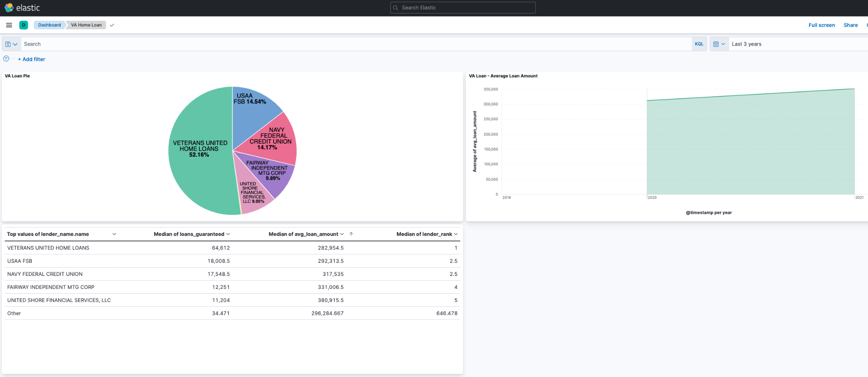This screenshot has width=868, height=377.
Task: Expand Top values of lender_name.name column menu
Action: click(x=114, y=234)
